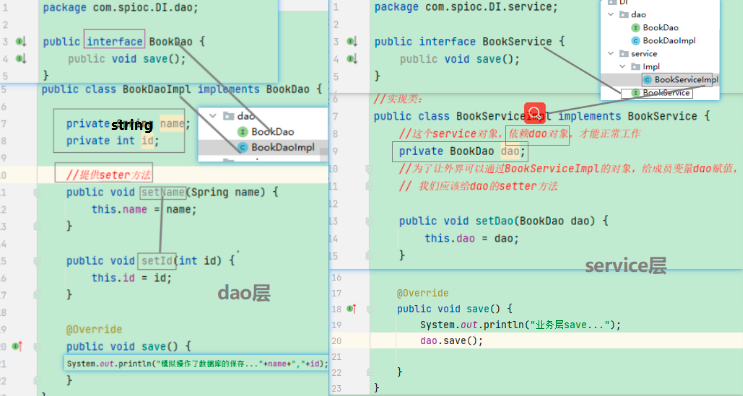Select BookServiceImpl in the project tree
Viewport: 743px width, 396px height.
(x=686, y=80)
